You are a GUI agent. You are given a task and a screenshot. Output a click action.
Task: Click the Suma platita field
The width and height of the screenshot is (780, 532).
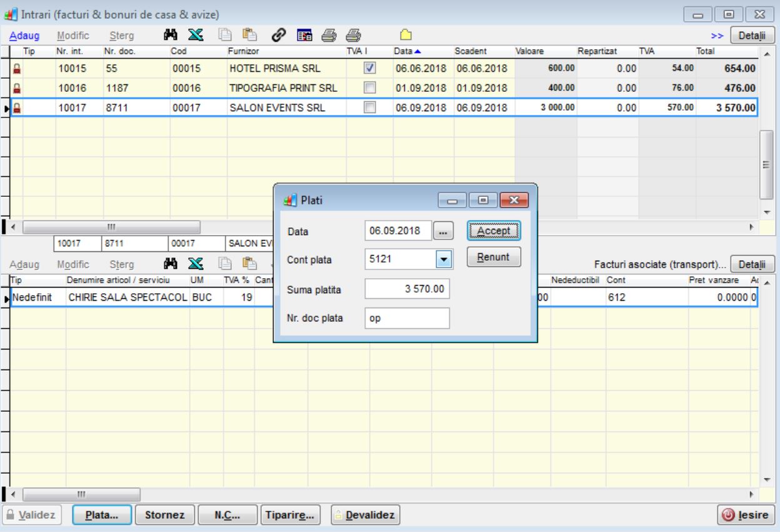coord(407,288)
